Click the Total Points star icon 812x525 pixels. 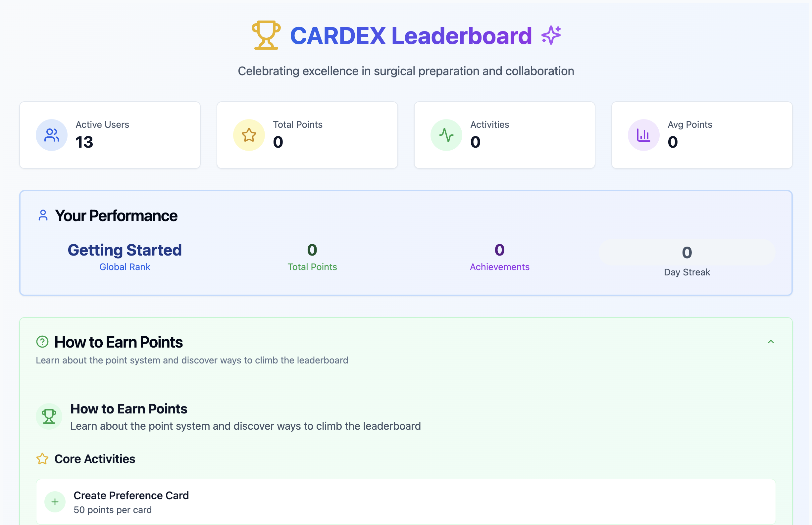(248, 135)
